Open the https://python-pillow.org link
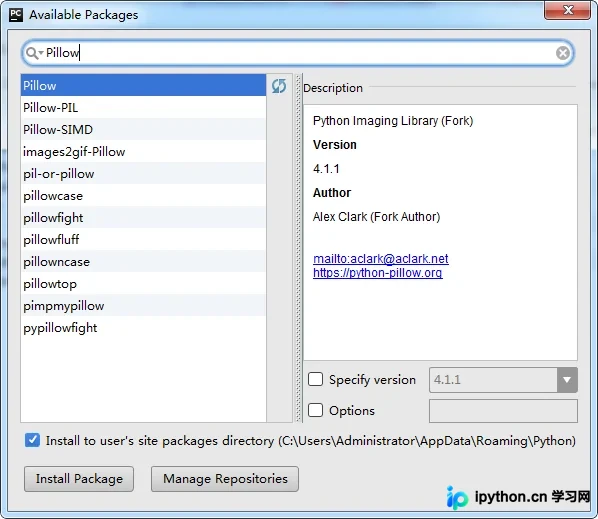The height and width of the screenshot is (519, 598). pos(378,273)
